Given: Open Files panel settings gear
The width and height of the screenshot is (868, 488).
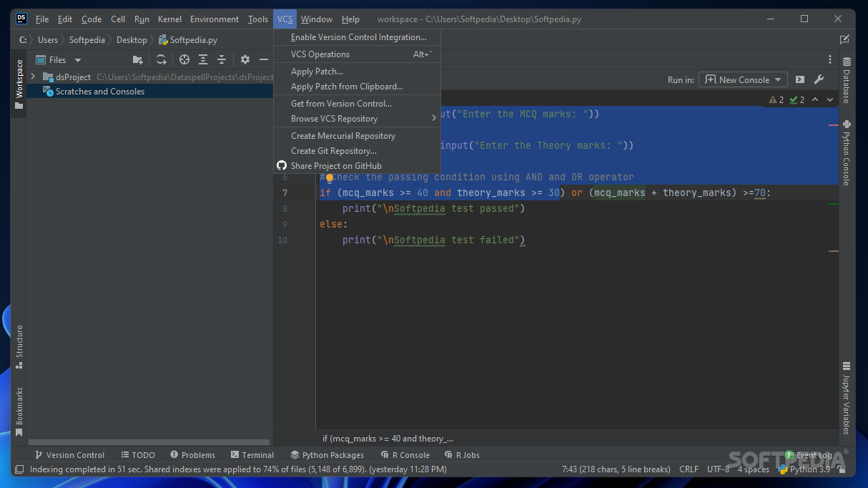Looking at the screenshot, I should [245, 60].
